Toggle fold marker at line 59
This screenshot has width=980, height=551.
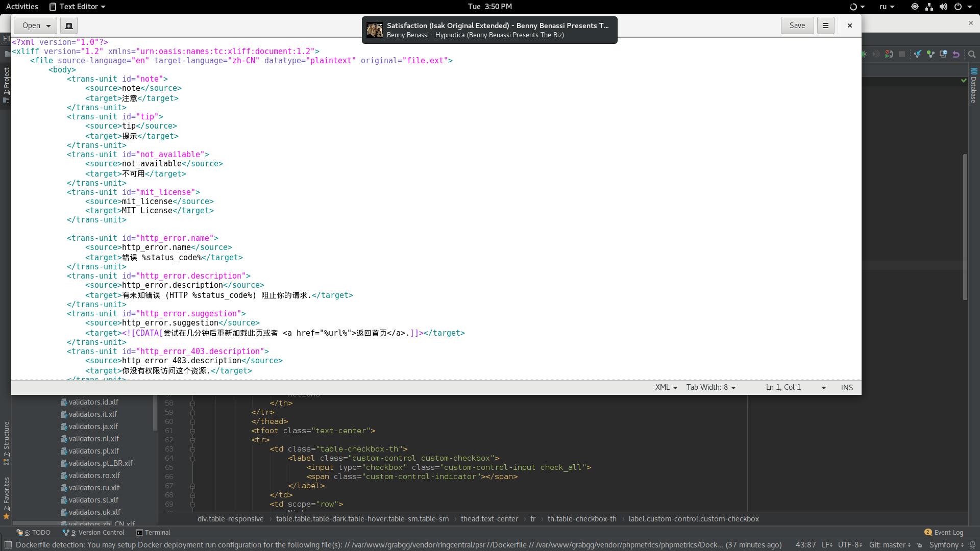tap(192, 413)
